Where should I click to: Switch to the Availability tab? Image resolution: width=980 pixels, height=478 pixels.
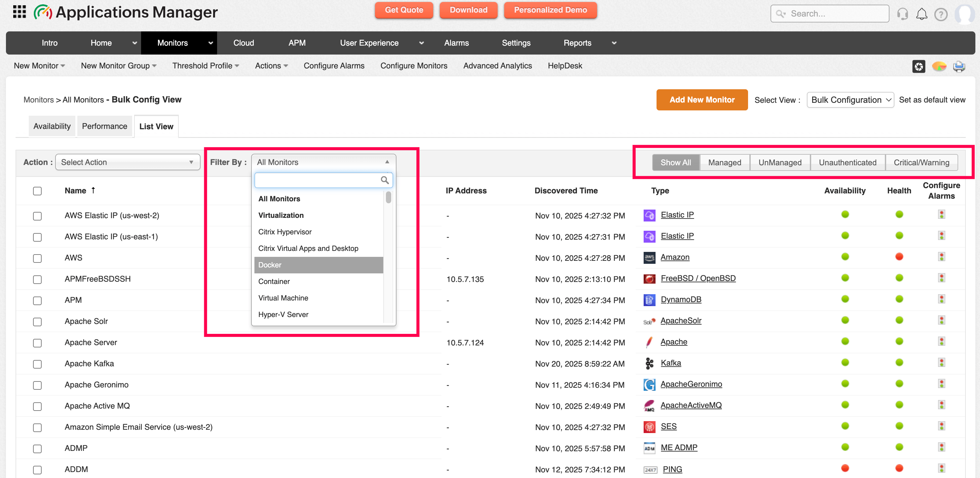point(52,126)
